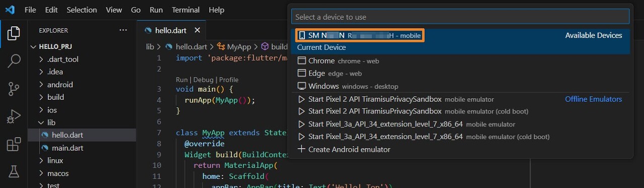Collapse the HELLO_PRJ root folder

[82, 46]
